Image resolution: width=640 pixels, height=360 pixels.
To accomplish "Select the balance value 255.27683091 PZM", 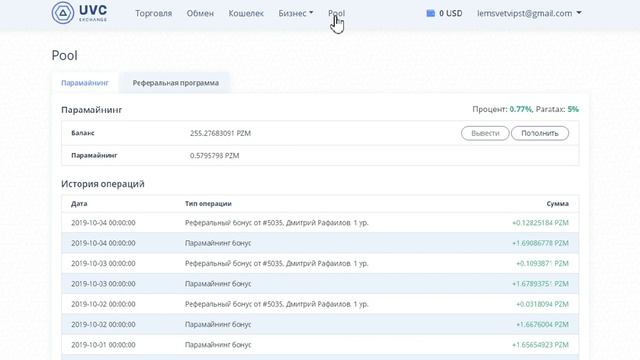I will [220, 133].
